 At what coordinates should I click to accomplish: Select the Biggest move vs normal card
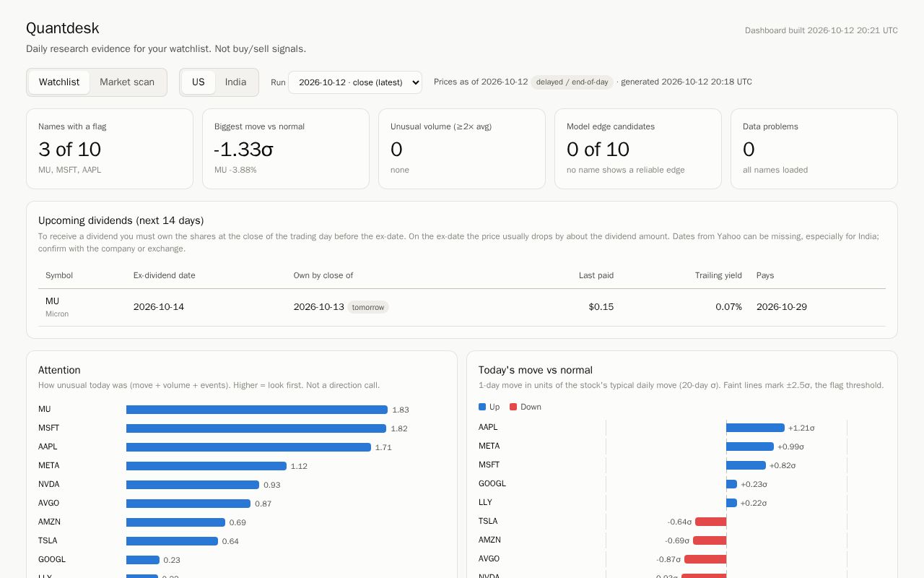tap(286, 149)
